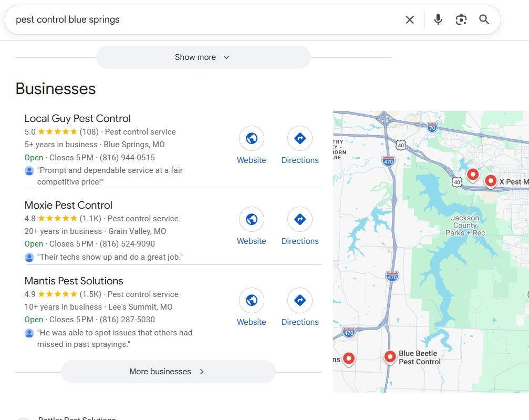Screen dimensions: 529x420
Task: Click the '(108)' review count for Local Guy
Action: coord(89,132)
